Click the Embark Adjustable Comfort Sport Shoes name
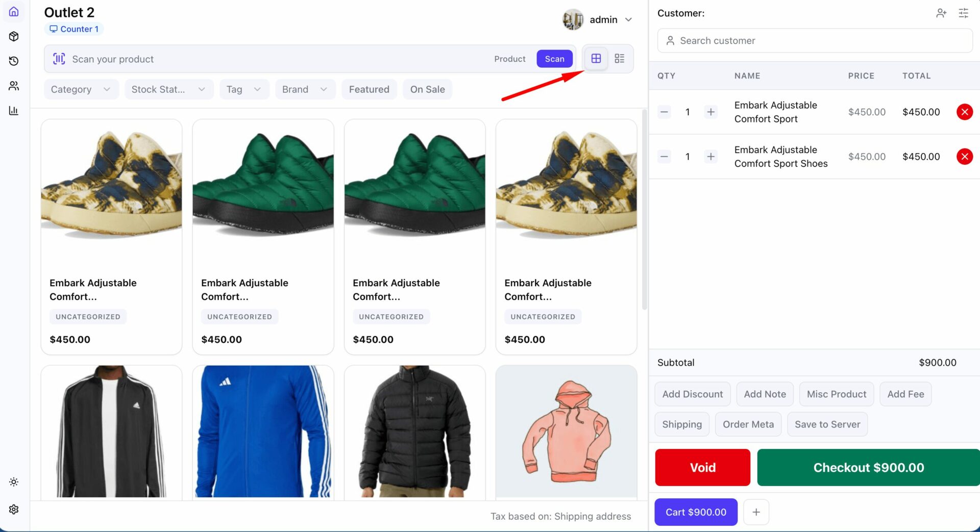Screen dimensions: 980x532 [781, 157]
